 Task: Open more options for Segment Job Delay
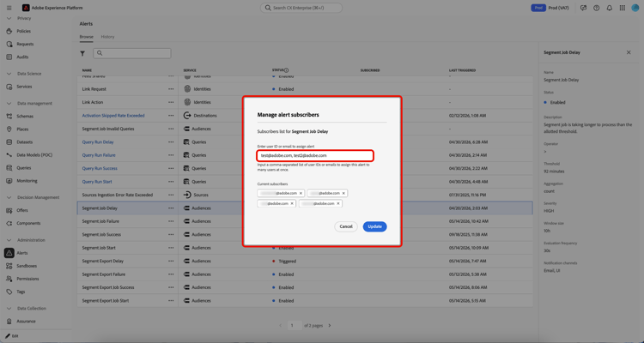point(171,208)
